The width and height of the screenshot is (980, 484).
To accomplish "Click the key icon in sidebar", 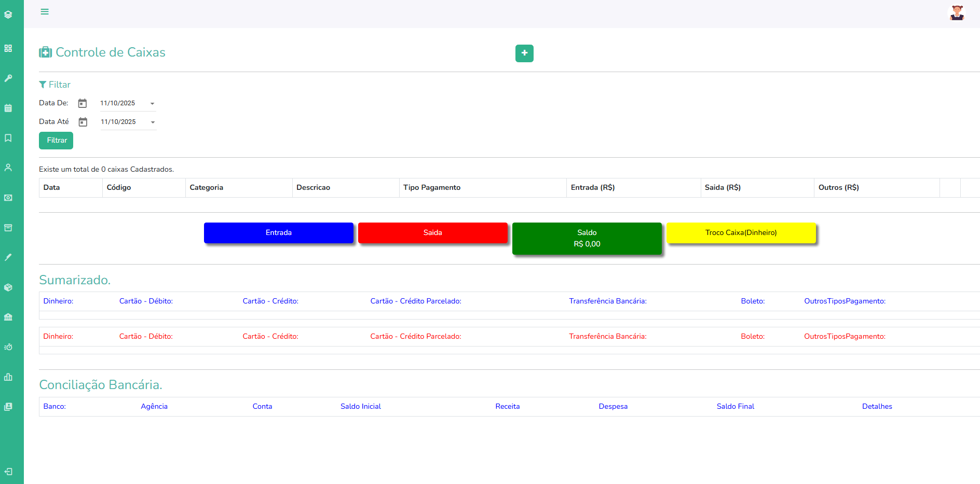I will 8,78.
